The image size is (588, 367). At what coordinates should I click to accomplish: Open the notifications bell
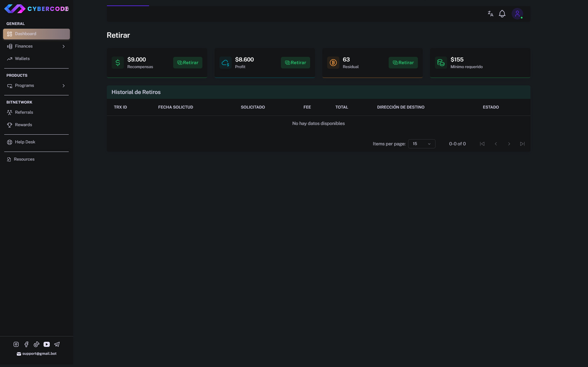click(502, 14)
